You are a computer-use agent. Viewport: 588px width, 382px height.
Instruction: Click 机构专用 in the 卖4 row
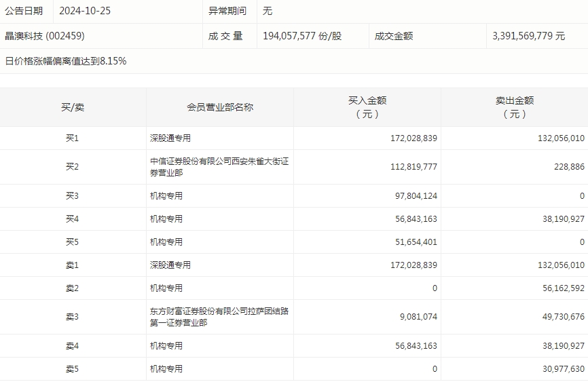point(166,346)
